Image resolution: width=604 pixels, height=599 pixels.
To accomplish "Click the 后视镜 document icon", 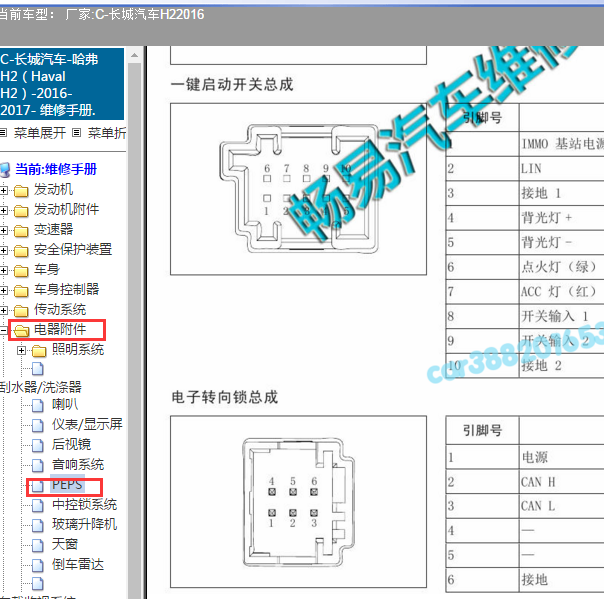I will coord(37,445).
